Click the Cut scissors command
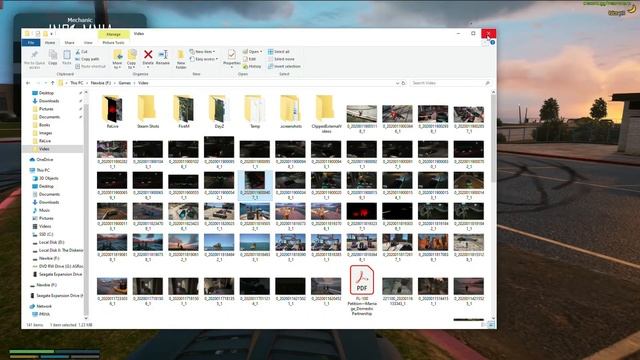 click(82, 52)
